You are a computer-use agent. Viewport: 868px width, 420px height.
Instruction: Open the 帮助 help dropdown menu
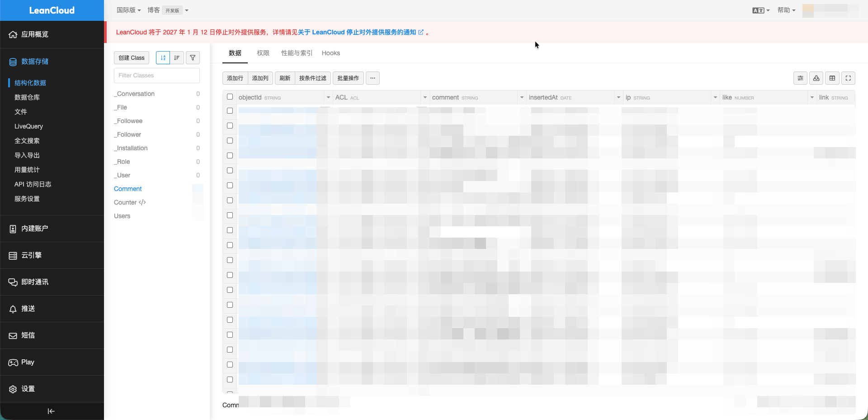coord(786,10)
